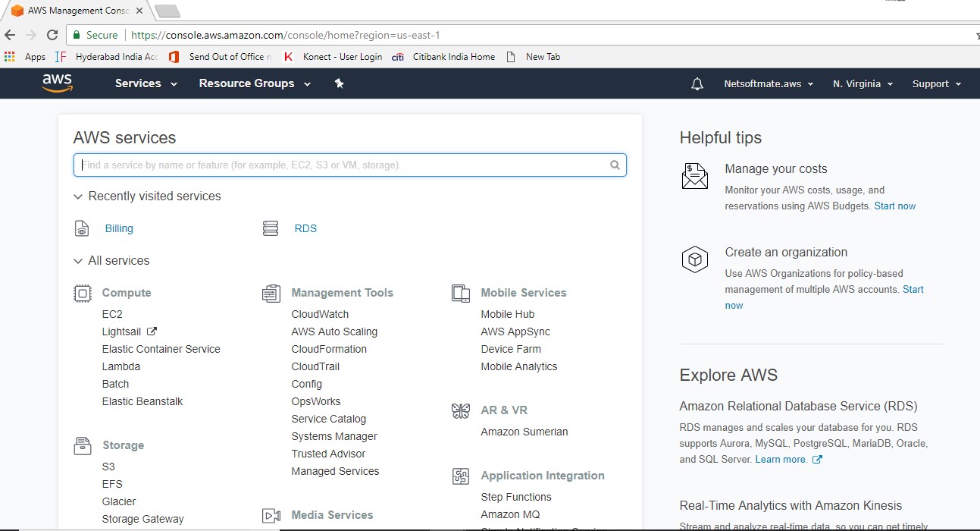Click the magnifier icon in service search

[x=614, y=165]
